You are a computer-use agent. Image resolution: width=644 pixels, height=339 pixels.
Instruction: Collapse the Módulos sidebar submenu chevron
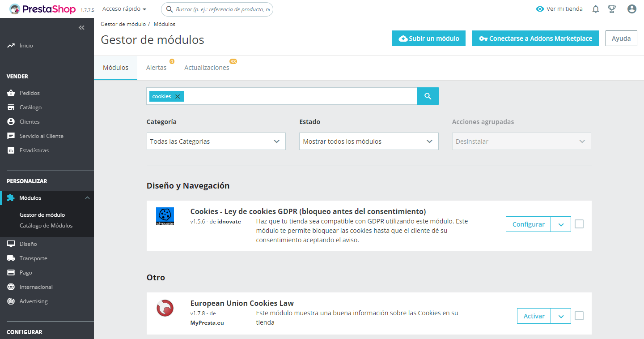[x=88, y=198]
